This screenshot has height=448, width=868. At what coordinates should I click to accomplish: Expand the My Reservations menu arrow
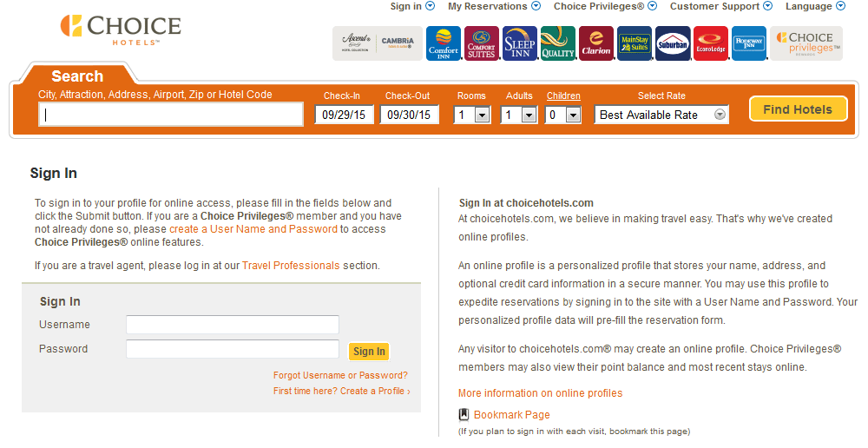pos(536,6)
